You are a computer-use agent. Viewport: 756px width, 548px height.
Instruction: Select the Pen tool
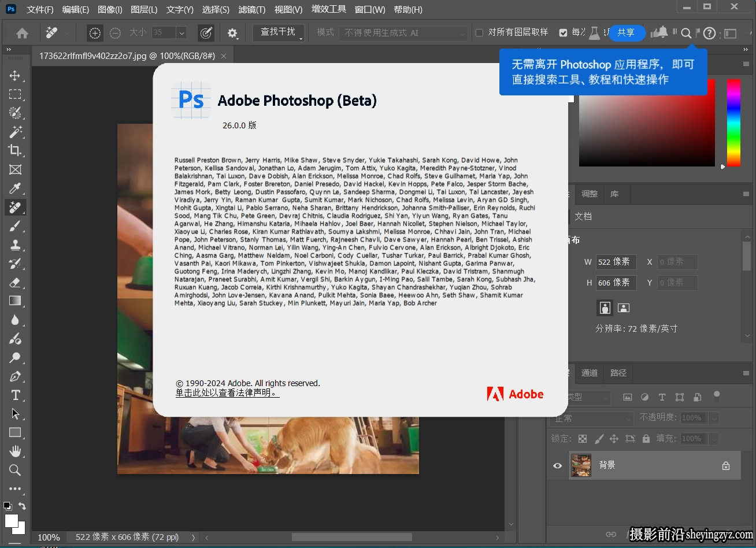tap(15, 376)
